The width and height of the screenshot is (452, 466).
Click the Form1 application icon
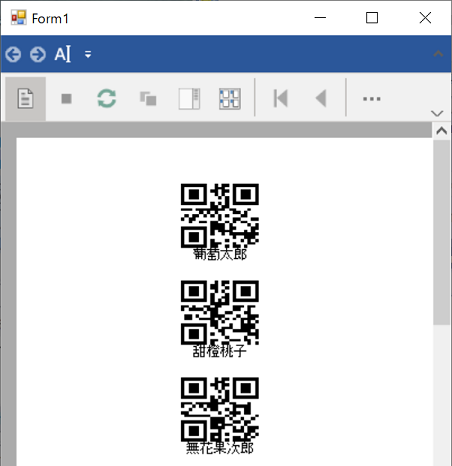tap(19, 18)
